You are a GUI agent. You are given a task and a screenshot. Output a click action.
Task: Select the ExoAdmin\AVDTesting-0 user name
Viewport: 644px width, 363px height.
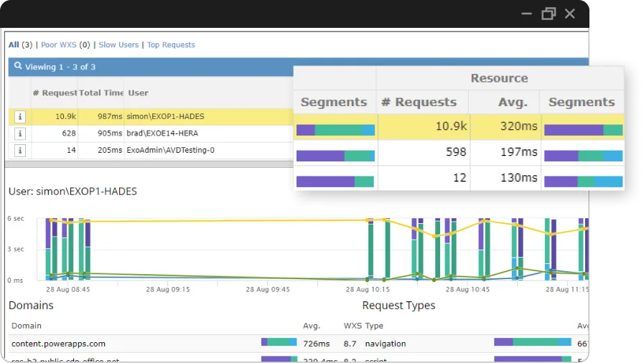coord(170,150)
